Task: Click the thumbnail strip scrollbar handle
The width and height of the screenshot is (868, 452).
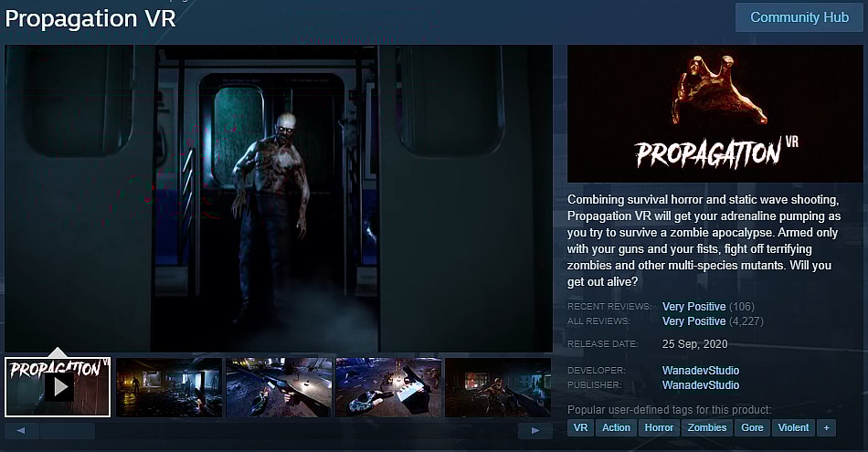Action: [68, 430]
